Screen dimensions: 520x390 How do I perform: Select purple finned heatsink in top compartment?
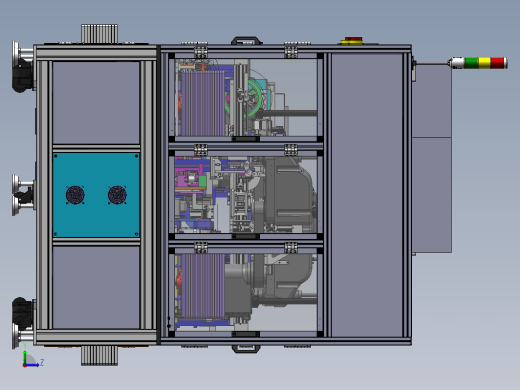point(203,103)
